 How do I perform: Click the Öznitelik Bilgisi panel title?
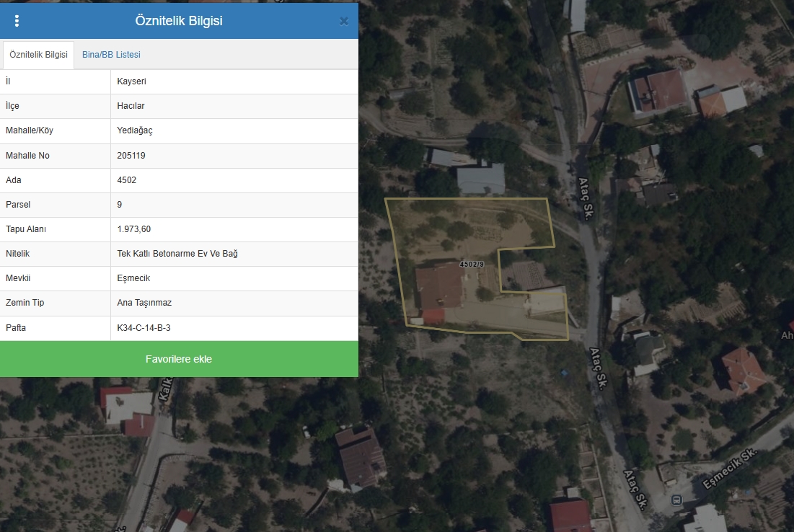pos(179,21)
